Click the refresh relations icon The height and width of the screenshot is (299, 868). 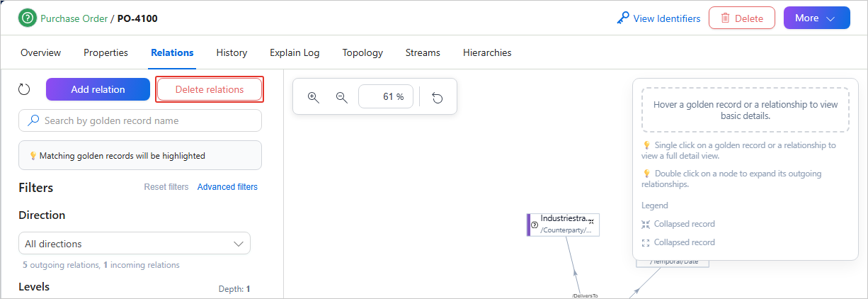point(24,89)
